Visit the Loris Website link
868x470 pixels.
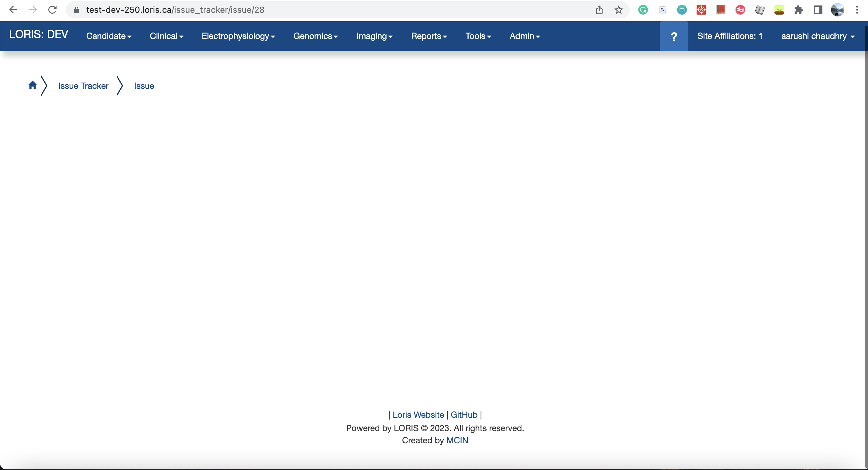418,415
